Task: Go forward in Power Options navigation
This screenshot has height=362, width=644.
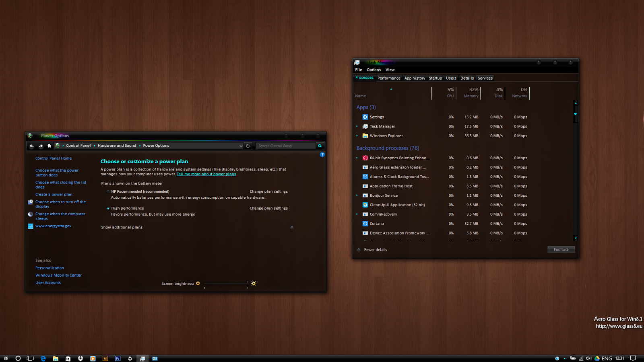Action: tap(41, 146)
